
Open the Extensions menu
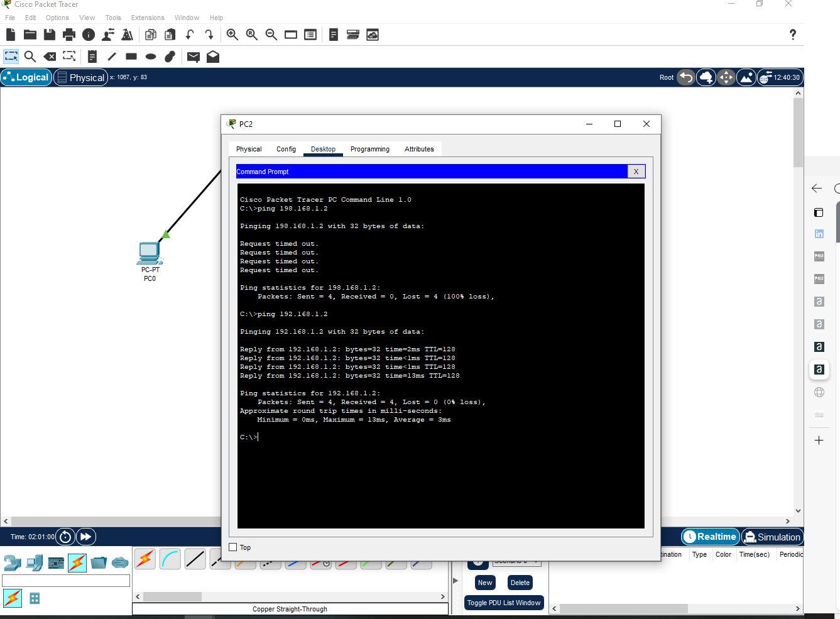(148, 18)
